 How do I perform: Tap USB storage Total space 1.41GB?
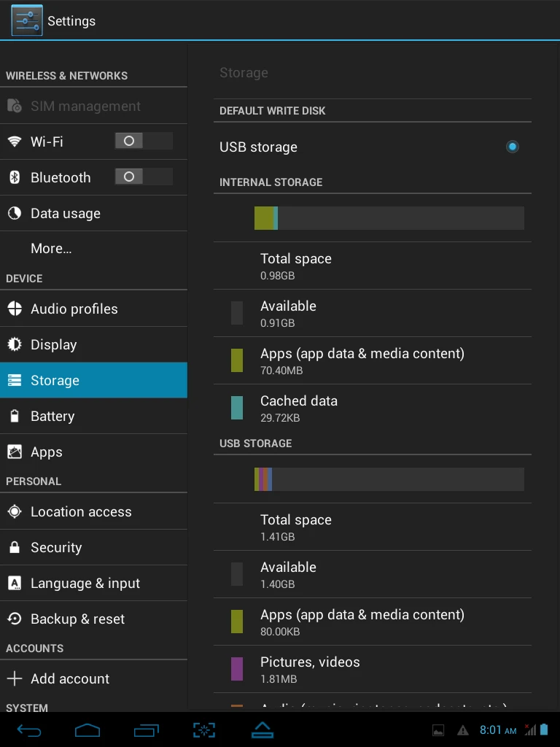click(x=373, y=527)
